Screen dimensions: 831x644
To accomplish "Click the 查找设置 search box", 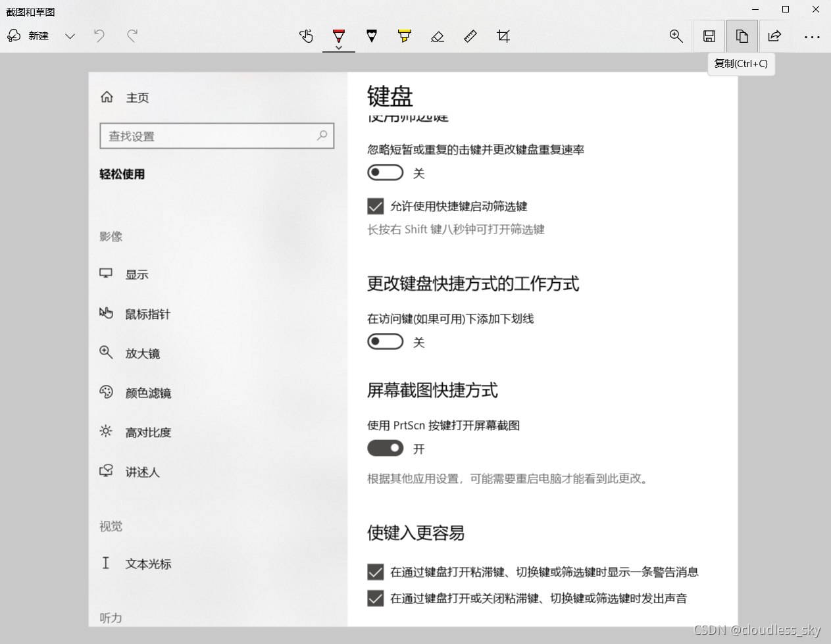I will point(217,136).
